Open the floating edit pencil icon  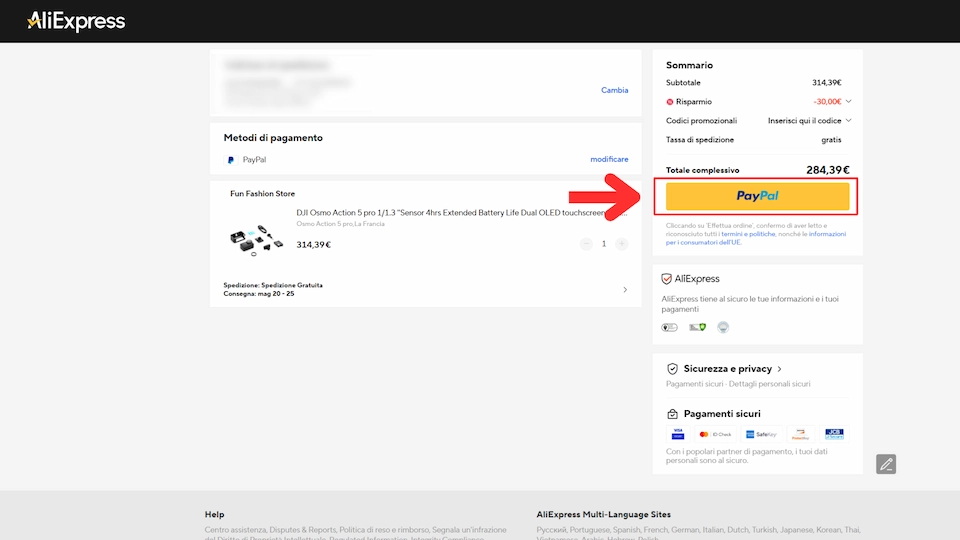pyautogui.click(x=886, y=464)
